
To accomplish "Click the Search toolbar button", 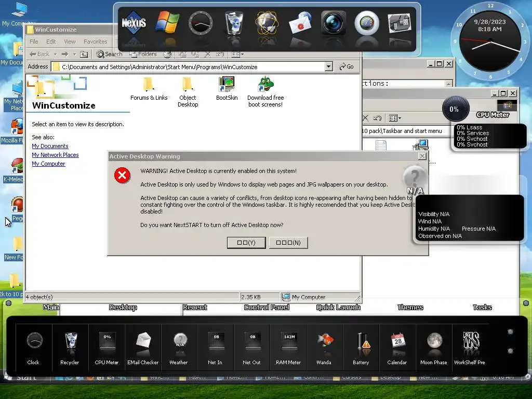I will [x=109, y=54].
